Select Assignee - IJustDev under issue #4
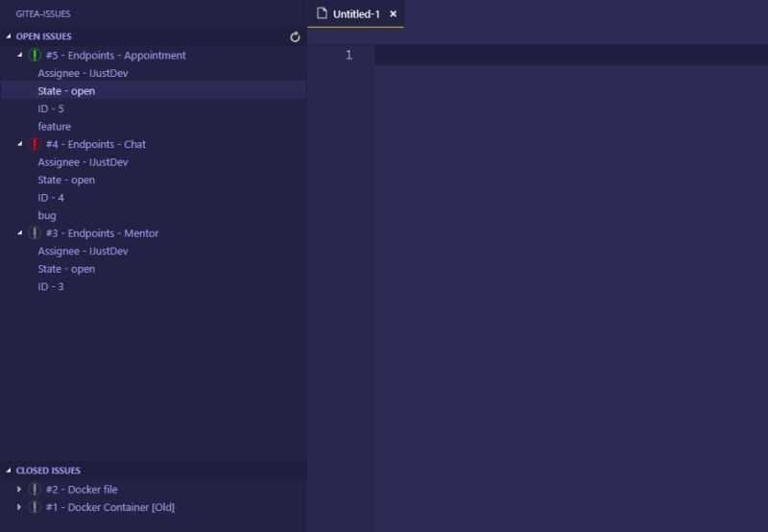768x532 pixels. (x=83, y=162)
